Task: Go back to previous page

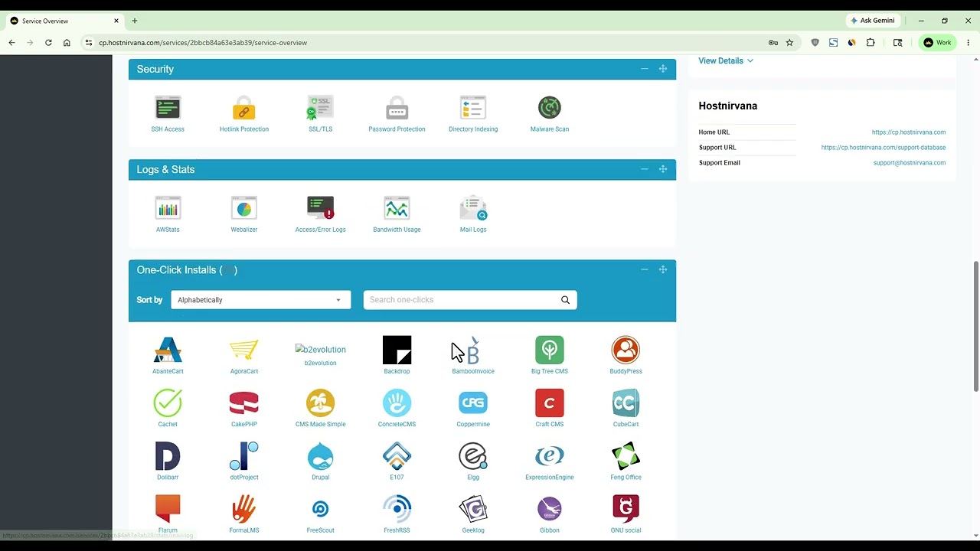Action: [x=11, y=43]
